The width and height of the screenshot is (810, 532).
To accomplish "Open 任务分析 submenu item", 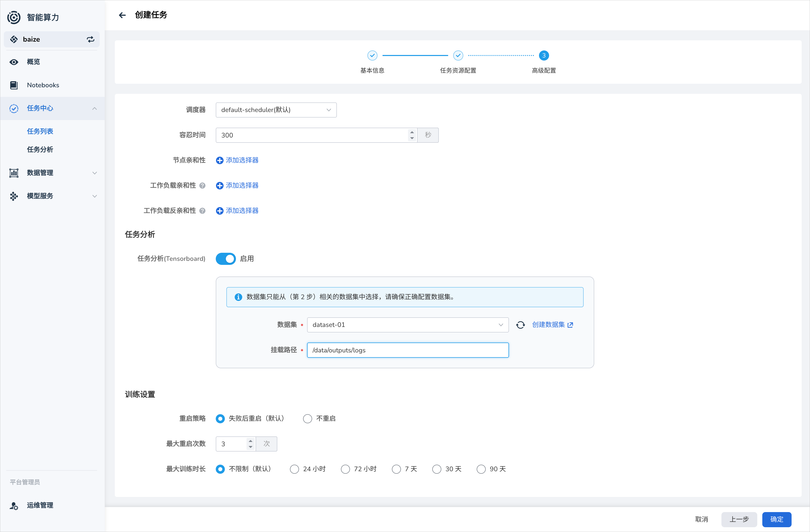I will (x=40, y=149).
